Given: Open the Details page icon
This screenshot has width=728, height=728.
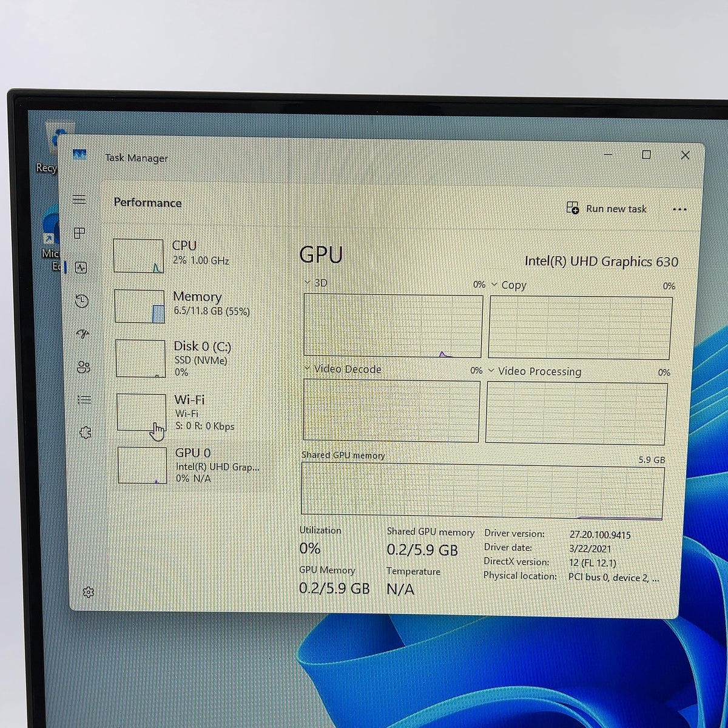Looking at the screenshot, I should (84, 400).
